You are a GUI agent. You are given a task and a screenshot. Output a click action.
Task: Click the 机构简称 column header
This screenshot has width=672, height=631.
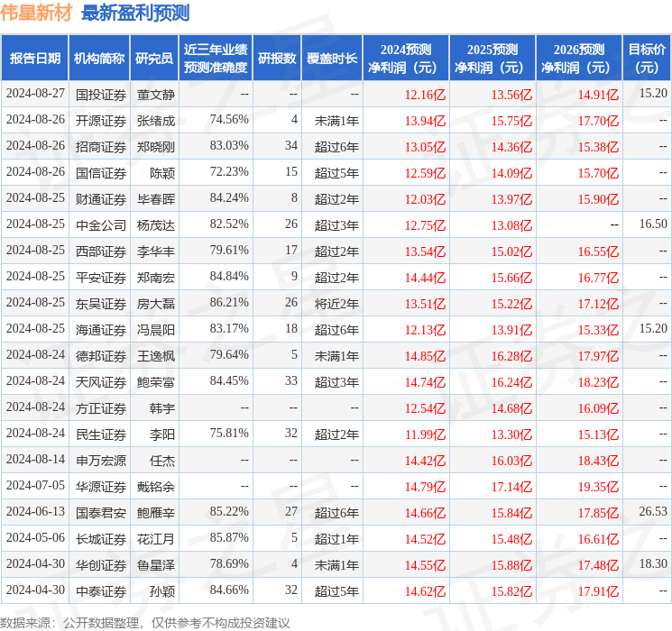(99, 59)
